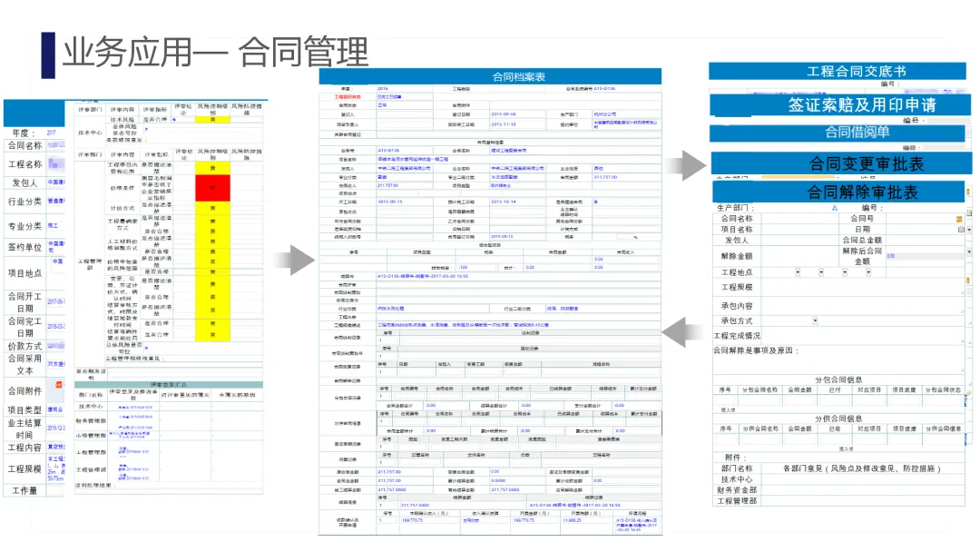Click the 发包人 value in left form
This screenshot has width=980, height=552.
[x=55, y=182]
